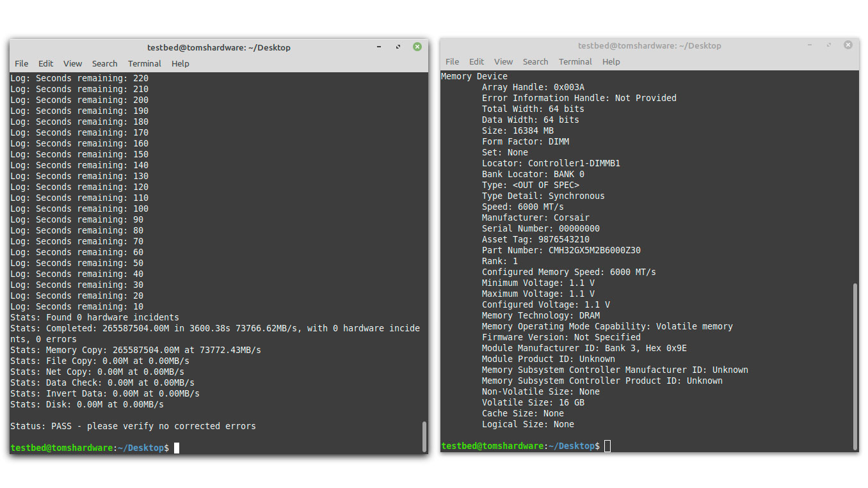Open View menu in left terminal window
Image resolution: width=868 pixels, height=488 pixels.
click(x=72, y=63)
